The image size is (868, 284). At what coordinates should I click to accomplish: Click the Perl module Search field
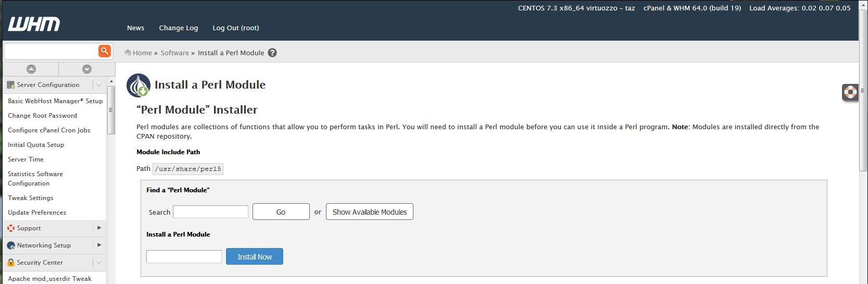(210, 212)
